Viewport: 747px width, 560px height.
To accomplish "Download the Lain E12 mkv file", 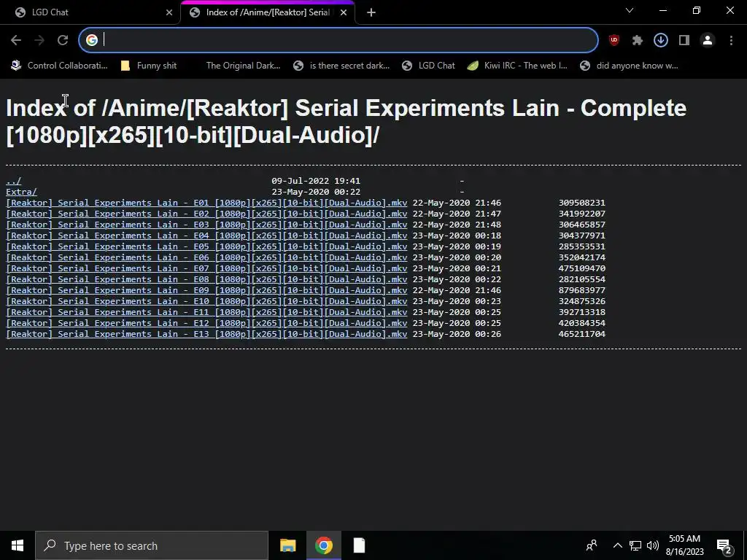I will pyautogui.click(x=206, y=323).
